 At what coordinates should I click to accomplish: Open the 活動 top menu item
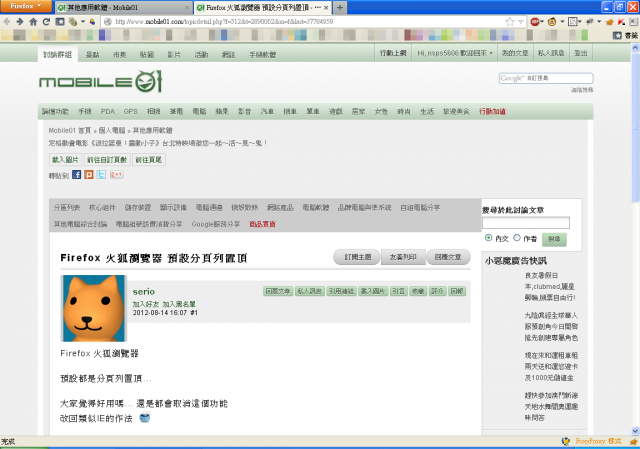pos(201,55)
